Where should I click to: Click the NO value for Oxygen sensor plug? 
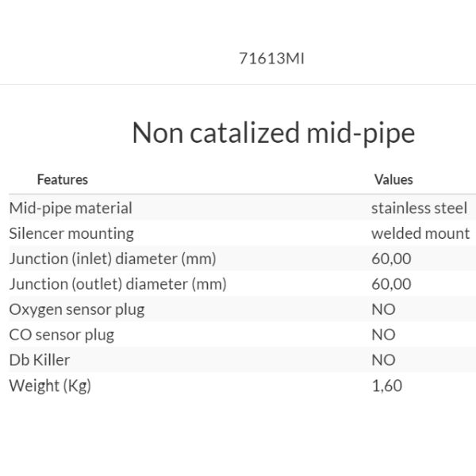(x=383, y=309)
